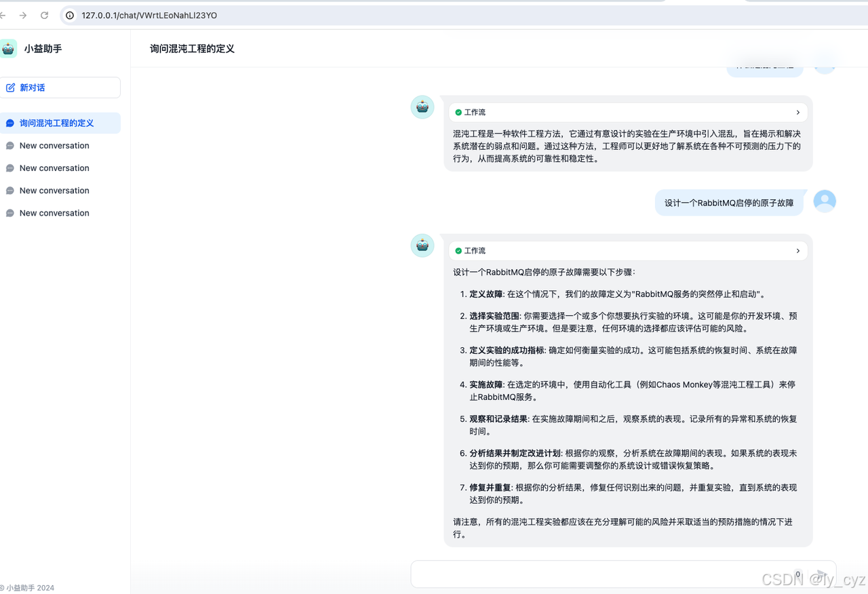The image size is (868, 594).
Task: Select the 询问混沌工程的定义 conversation in sidebar
Action: point(60,123)
